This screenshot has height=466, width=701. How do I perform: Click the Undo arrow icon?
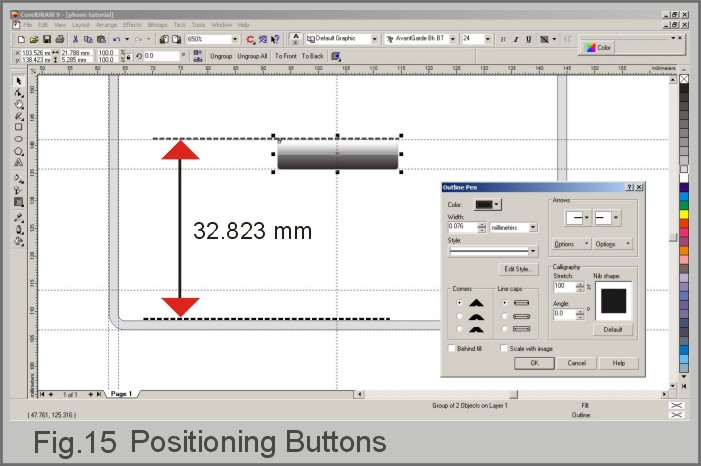(116, 39)
